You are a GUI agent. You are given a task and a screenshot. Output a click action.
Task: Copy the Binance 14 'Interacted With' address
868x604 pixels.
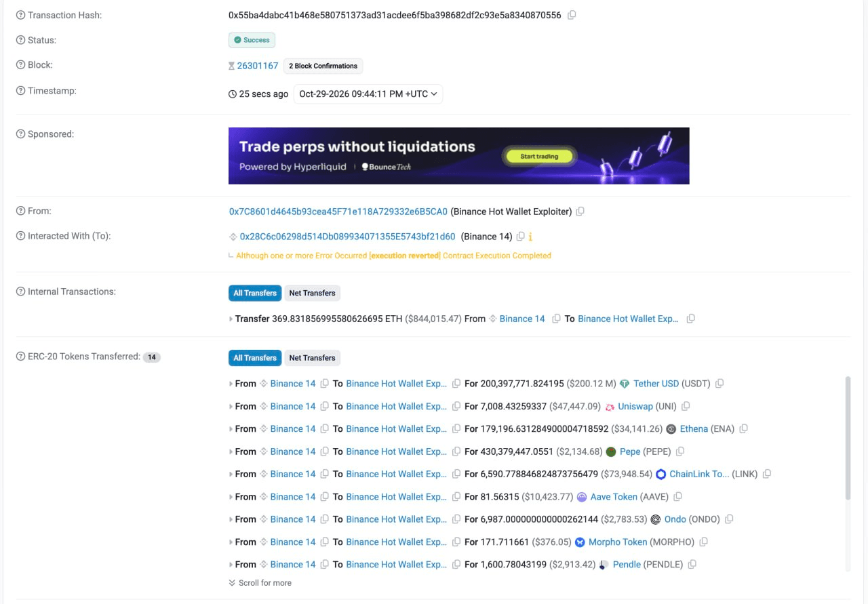coord(520,237)
